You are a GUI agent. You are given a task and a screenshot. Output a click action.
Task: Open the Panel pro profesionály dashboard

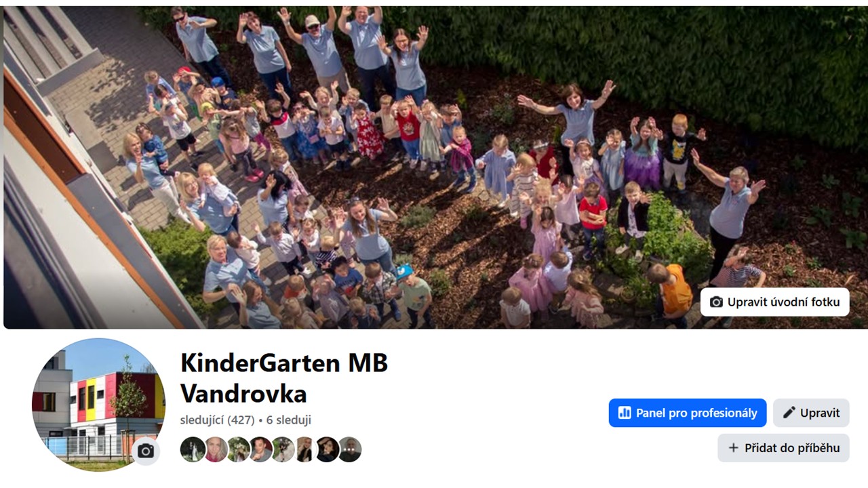pyautogui.click(x=688, y=413)
